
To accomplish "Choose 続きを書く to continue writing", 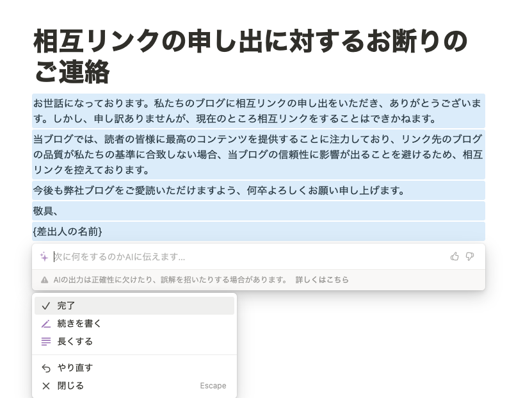I will point(134,324).
